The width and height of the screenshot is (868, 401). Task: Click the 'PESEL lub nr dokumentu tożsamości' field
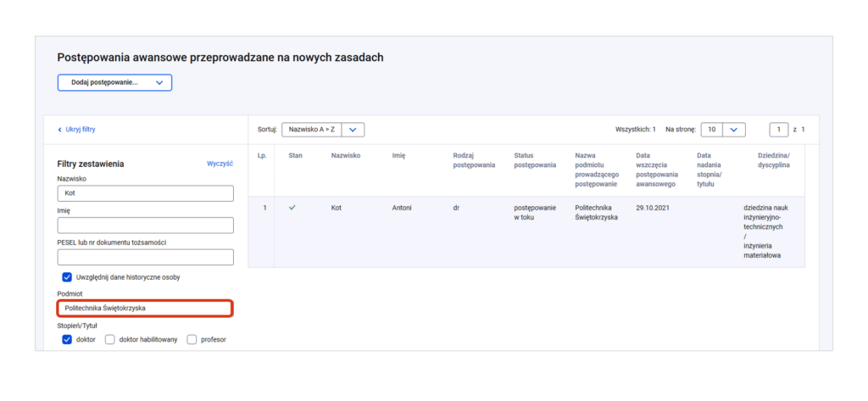pyautogui.click(x=145, y=257)
